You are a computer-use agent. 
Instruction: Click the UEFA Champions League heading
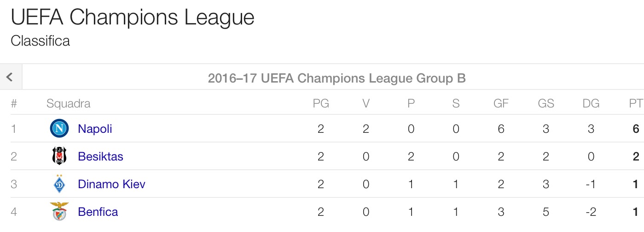pos(133,18)
